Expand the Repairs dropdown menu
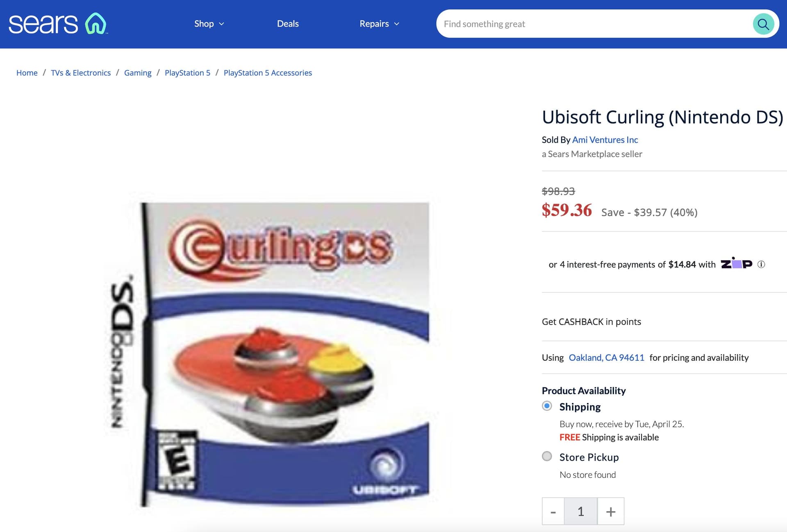This screenshot has width=787, height=532. pyautogui.click(x=379, y=24)
